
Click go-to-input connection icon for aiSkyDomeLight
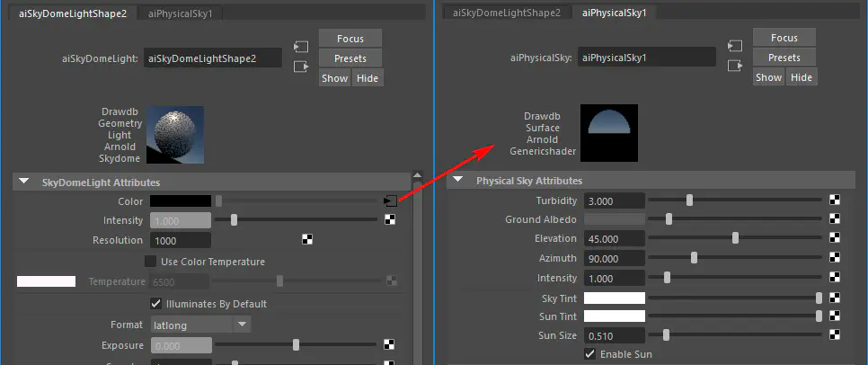pyautogui.click(x=300, y=46)
